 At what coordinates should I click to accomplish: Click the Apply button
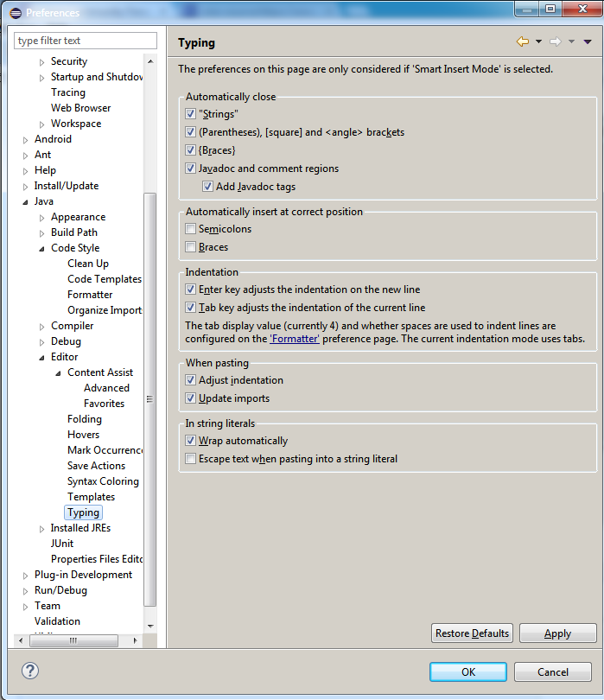[557, 633]
